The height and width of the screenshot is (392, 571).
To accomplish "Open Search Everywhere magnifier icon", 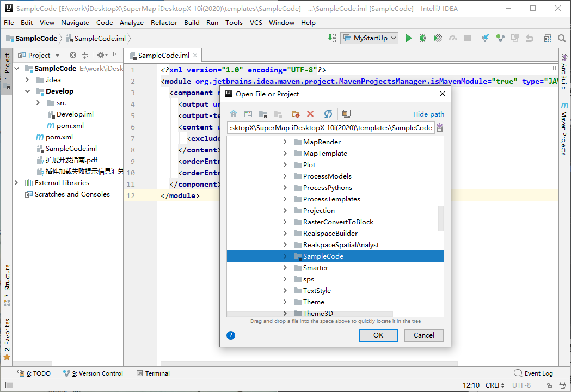I will [562, 38].
